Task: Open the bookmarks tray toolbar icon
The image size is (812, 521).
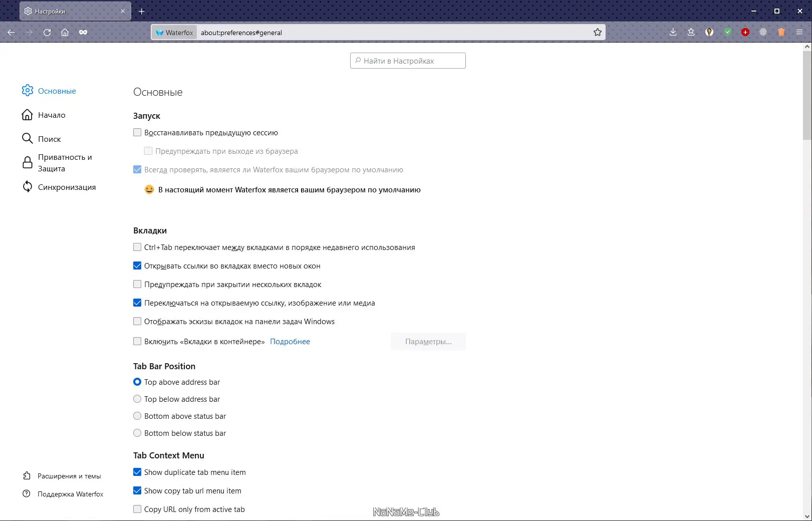Action: 691,33
